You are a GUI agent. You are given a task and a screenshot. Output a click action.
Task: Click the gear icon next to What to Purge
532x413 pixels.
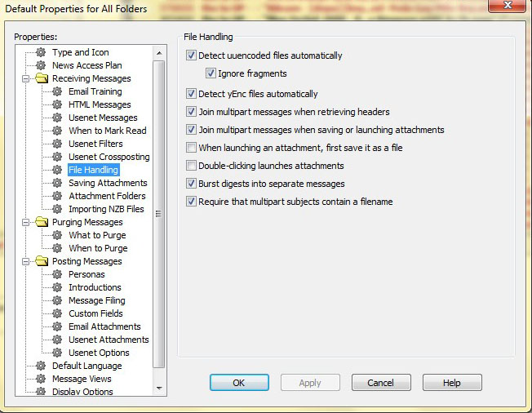pos(57,235)
